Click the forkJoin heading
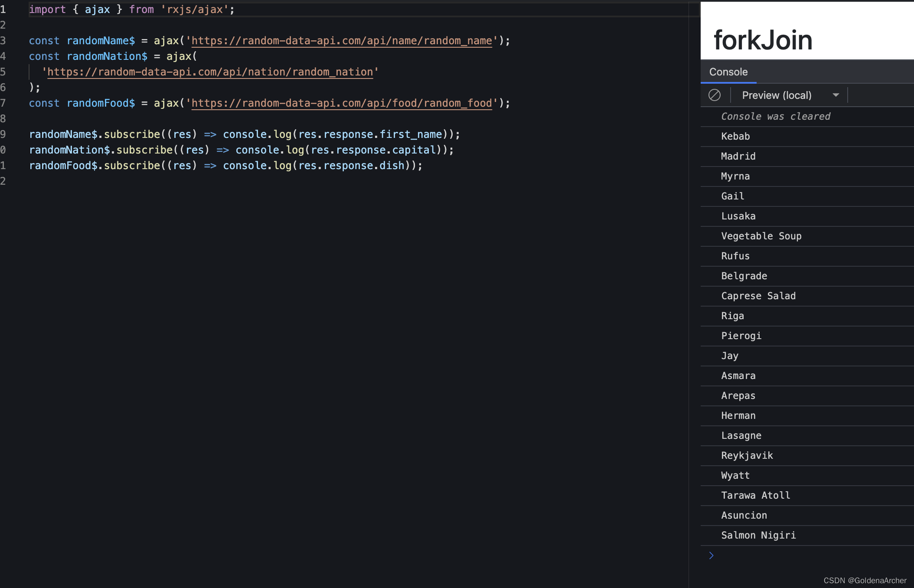The height and width of the screenshot is (588, 914). (x=763, y=39)
